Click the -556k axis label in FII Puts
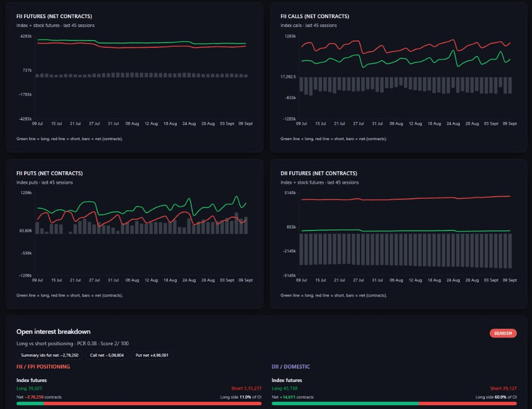 click(26, 253)
